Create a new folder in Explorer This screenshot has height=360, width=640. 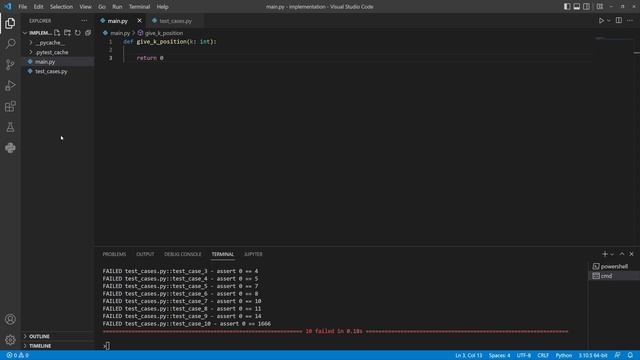pyautogui.click(x=67, y=33)
